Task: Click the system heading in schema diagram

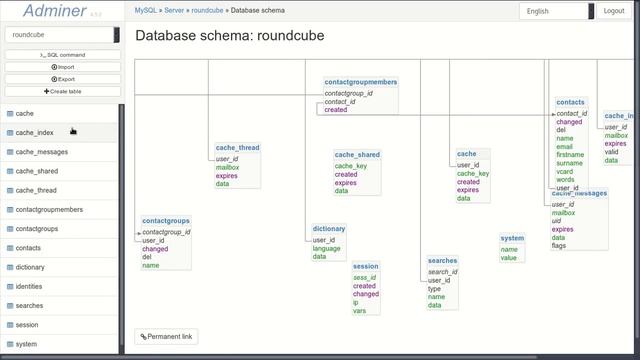Action: (512, 238)
